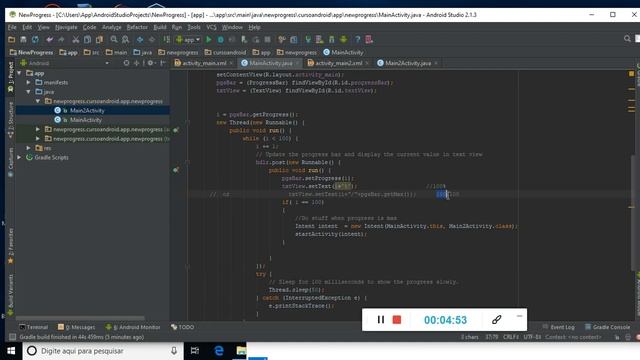Expand the Gradle Scripts node
This screenshot has height=360, width=640.
click(x=19, y=157)
